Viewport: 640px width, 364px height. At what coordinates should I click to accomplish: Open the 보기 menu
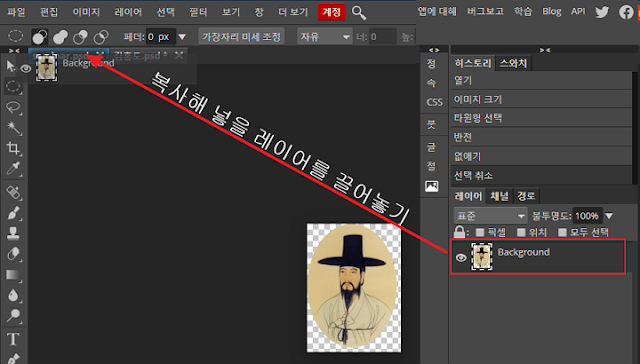231,12
